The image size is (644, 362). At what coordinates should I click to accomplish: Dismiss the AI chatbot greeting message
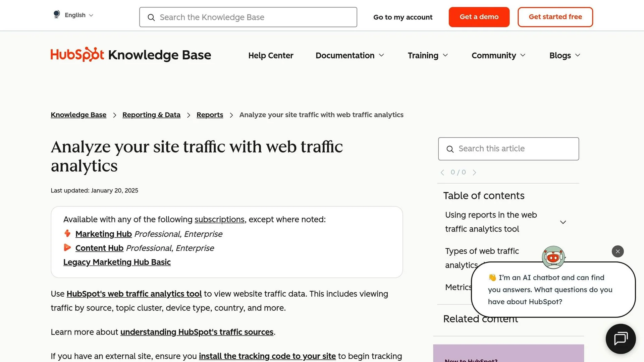click(x=618, y=251)
